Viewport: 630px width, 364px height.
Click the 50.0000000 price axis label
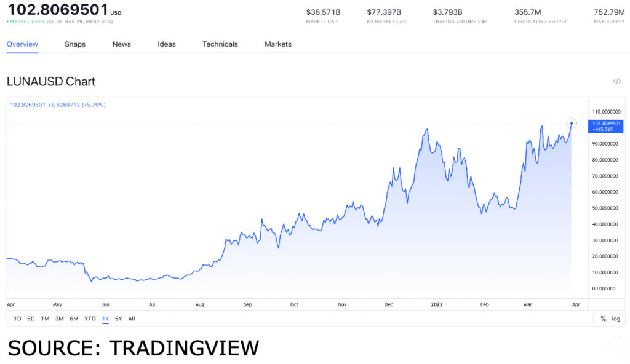(x=605, y=208)
